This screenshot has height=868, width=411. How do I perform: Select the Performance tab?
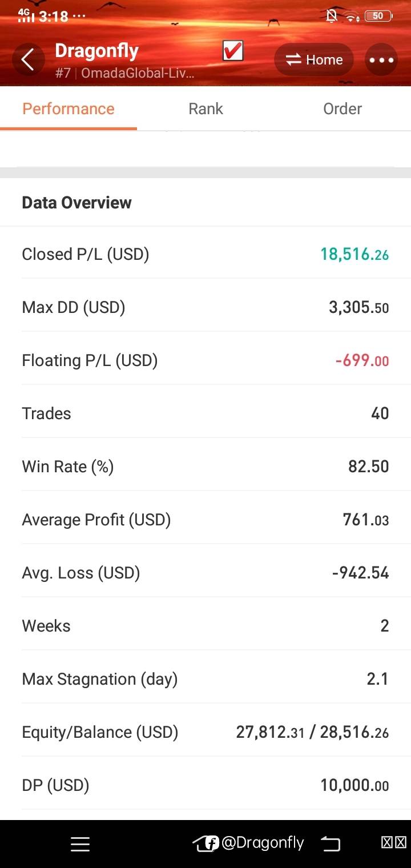pyautogui.click(x=68, y=108)
